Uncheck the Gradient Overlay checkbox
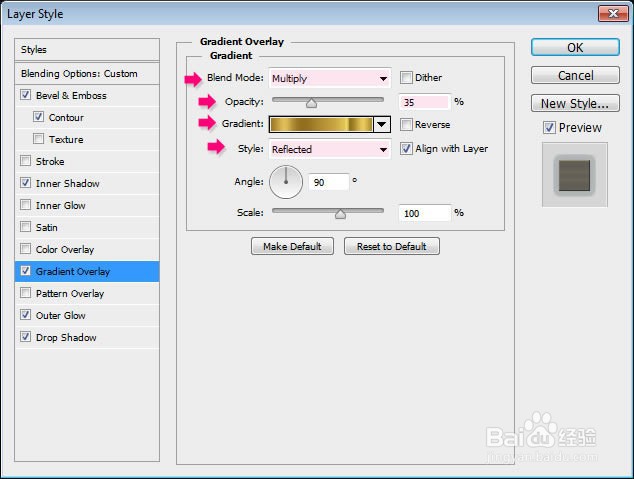 25,271
